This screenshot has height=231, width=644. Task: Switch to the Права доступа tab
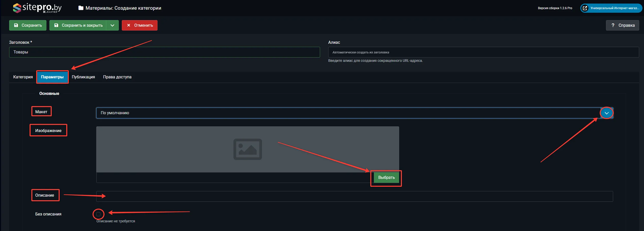point(117,77)
